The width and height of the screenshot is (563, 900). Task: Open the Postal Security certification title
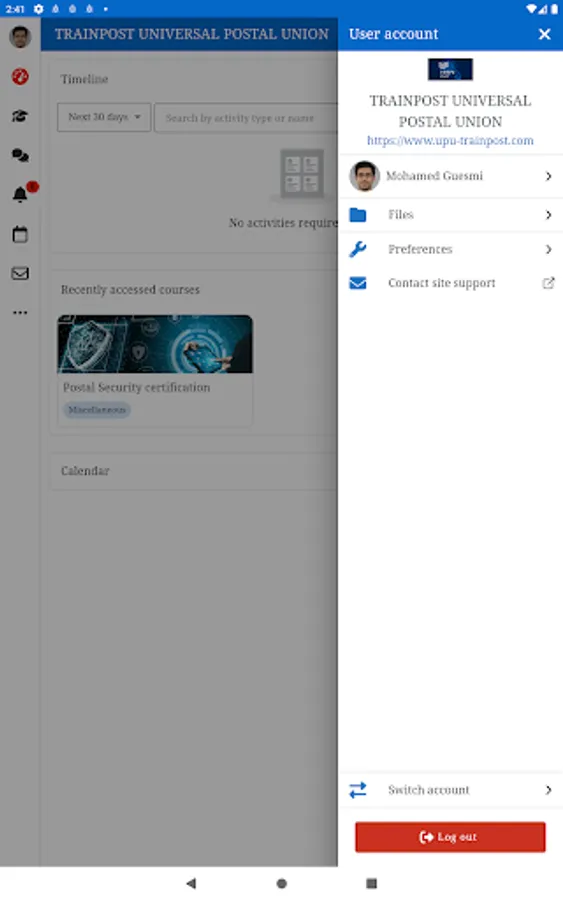137,387
